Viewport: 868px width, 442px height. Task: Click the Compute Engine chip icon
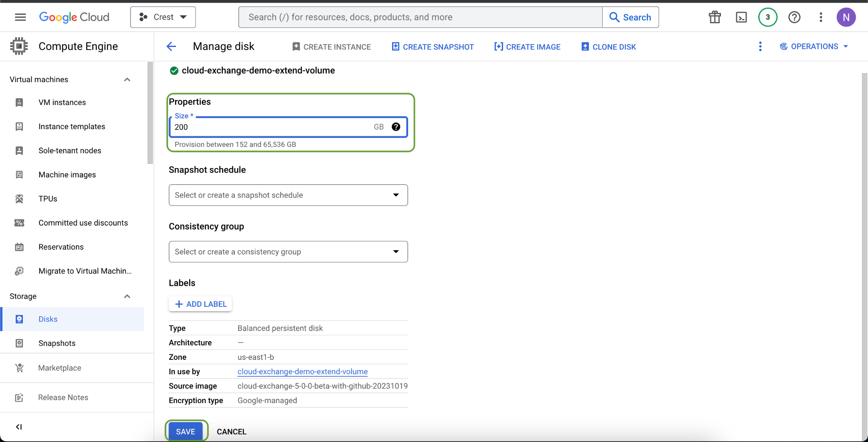19,46
